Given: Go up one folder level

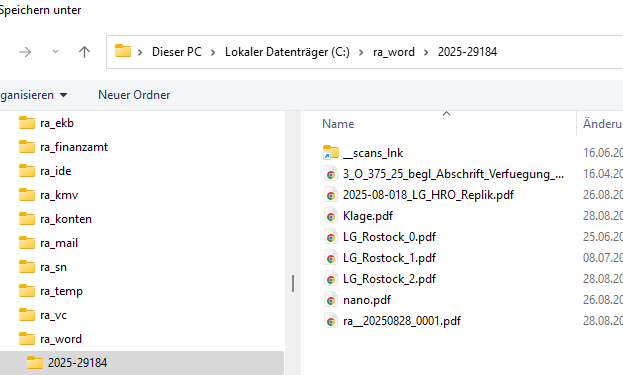Looking at the screenshot, I should [84, 52].
